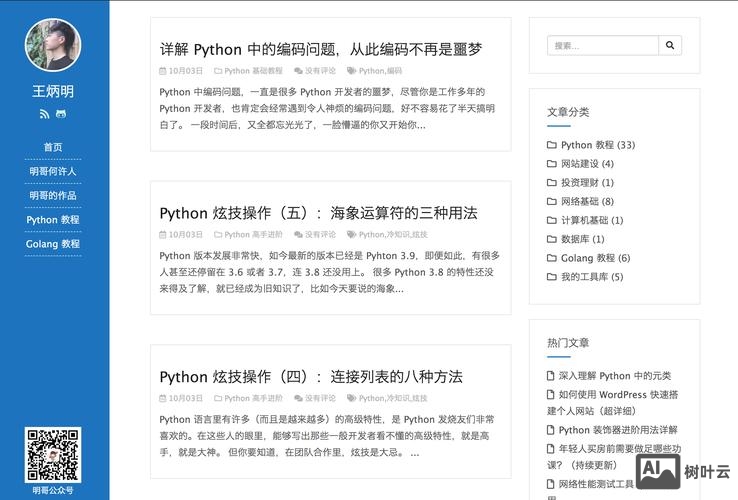Open 明哥何许人 in the sidebar menu

click(x=53, y=171)
